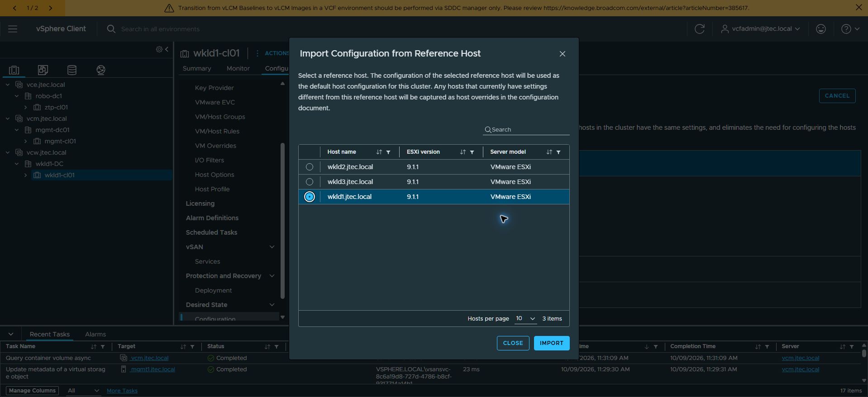Screen dimensions: 868x397
Task: Open the vcfadmin@jtec.local user menu
Action: click(760, 29)
